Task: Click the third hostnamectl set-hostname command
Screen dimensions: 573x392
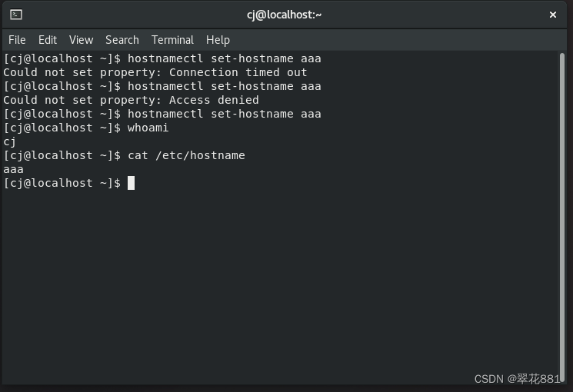Action: pyautogui.click(x=224, y=114)
